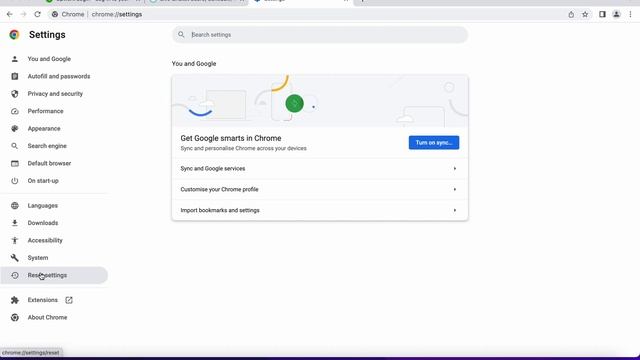The width and height of the screenshot is (640, 360).
Task: Click the puzzle icon for Extensions
Action: click(x=15, y=300)
